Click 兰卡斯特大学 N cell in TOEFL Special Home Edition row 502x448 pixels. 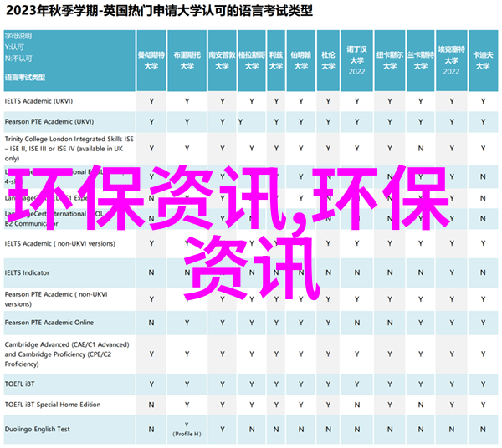click(420, 405)
